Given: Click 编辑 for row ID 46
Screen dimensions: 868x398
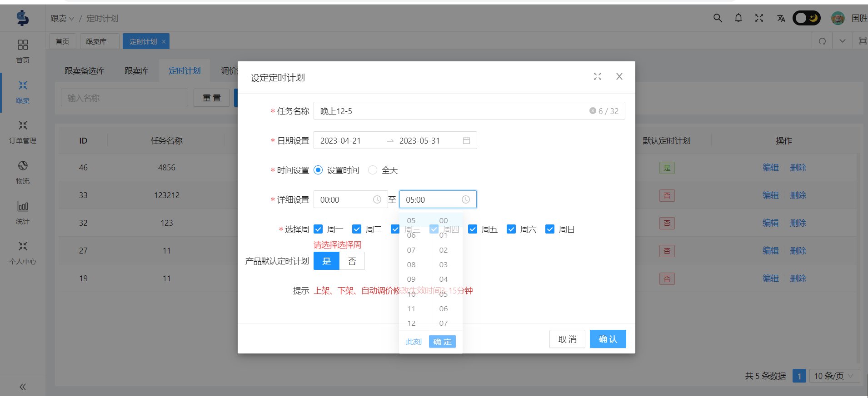Looking at the screenshot, I should click(x=771, y=167).
